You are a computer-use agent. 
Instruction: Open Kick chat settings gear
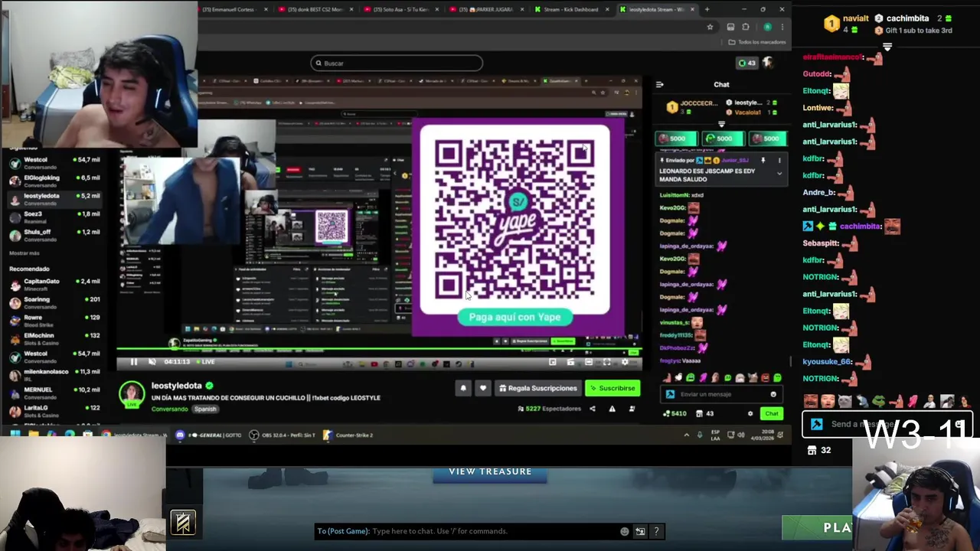[x=750, y=414]
